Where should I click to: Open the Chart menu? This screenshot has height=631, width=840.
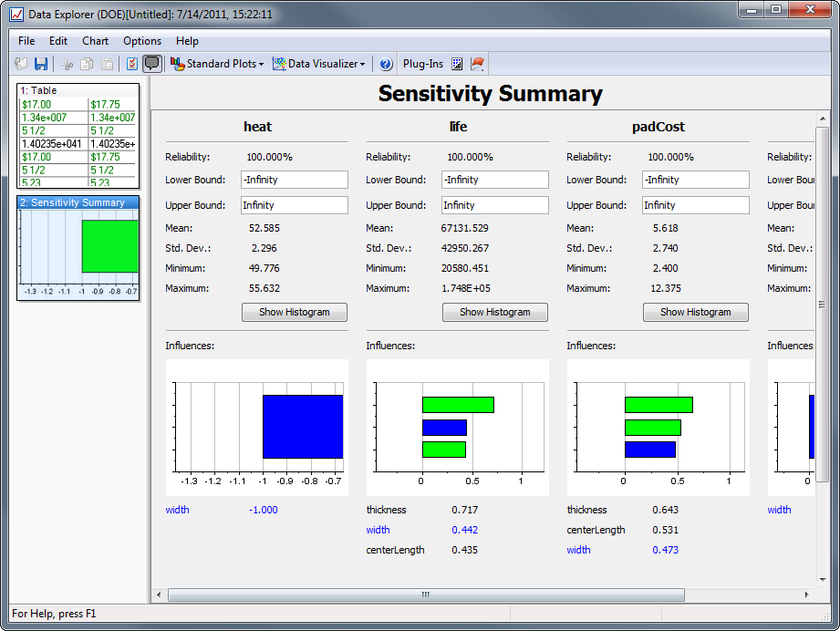point(95,41)
